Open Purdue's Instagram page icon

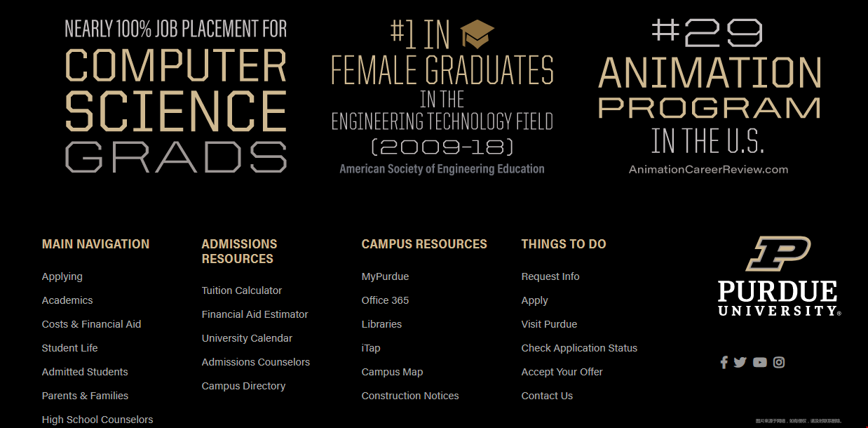pos(779,362)
